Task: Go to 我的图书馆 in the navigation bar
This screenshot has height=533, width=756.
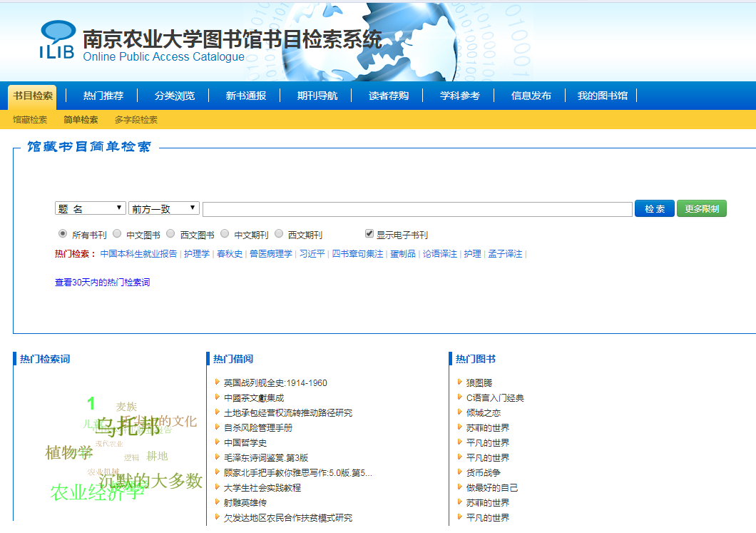Action: click(603, 96)
